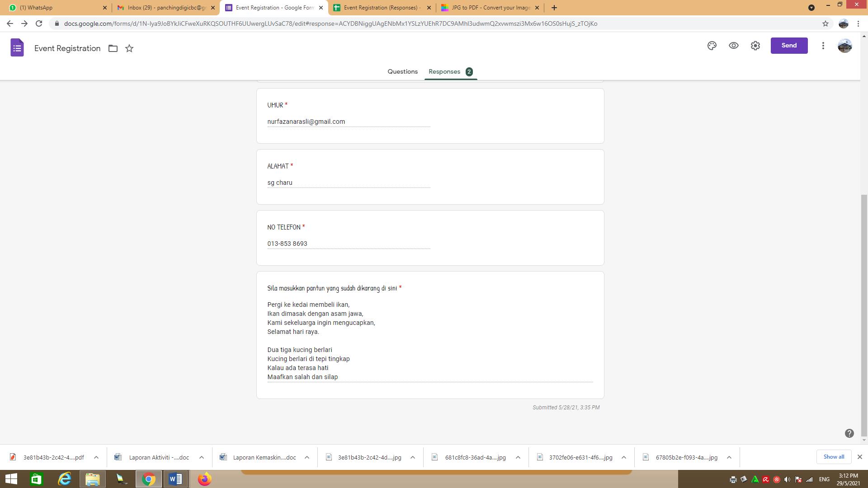Select the Responses tab
Image resolution: width=868 pixels, height=488 pixels.
(x=444, y=71)
